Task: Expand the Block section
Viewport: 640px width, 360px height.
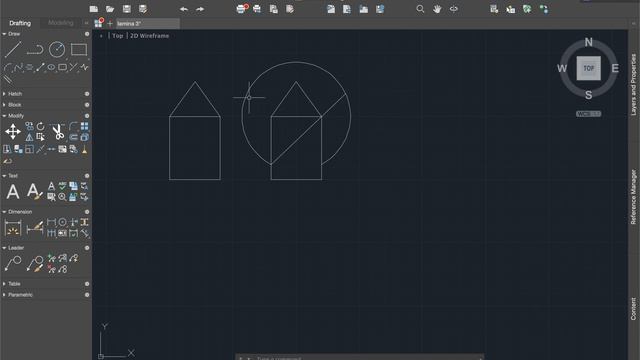Action: click(4, 105)
